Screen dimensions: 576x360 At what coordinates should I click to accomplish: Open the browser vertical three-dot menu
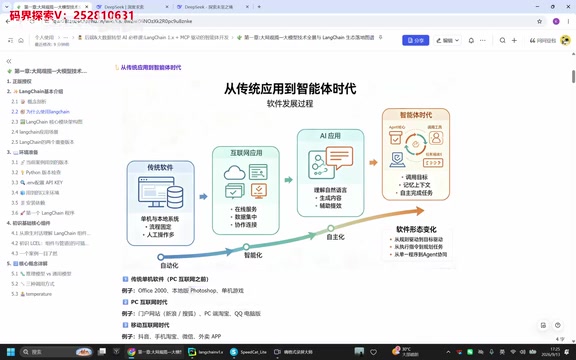click(568, 21)
